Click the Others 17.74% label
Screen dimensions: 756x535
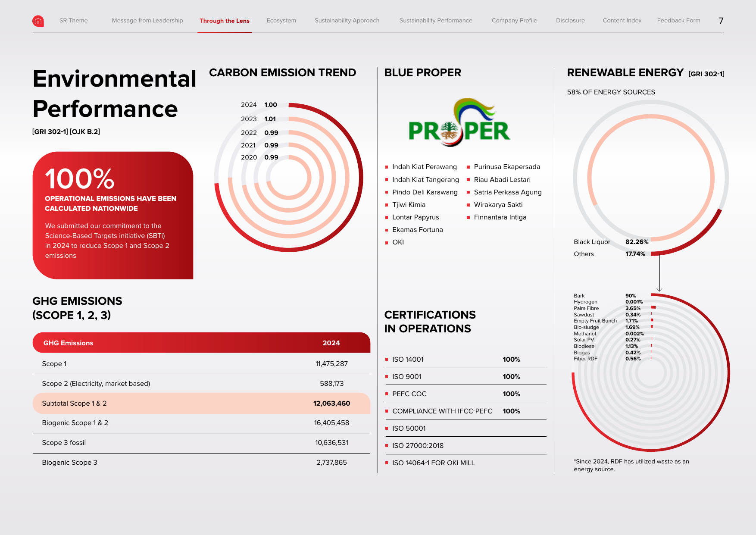click(609, 254)
